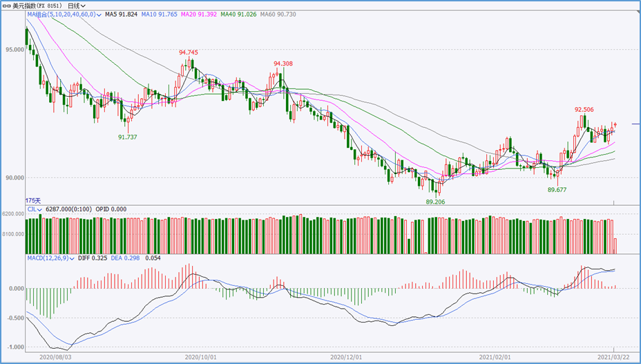Click the 89.206 low price marker
This screenshot has width=641, height=364.
[x=435, y=201]
